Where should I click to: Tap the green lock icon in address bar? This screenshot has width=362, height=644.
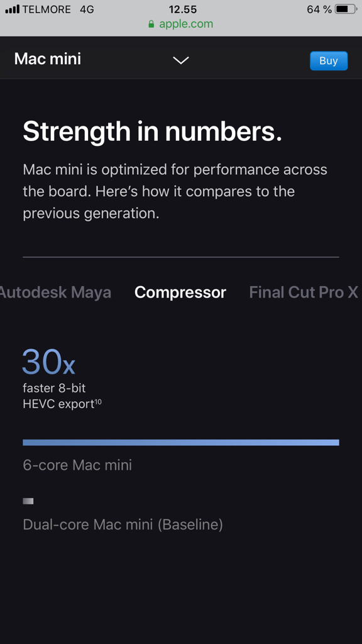coord(151,24)
